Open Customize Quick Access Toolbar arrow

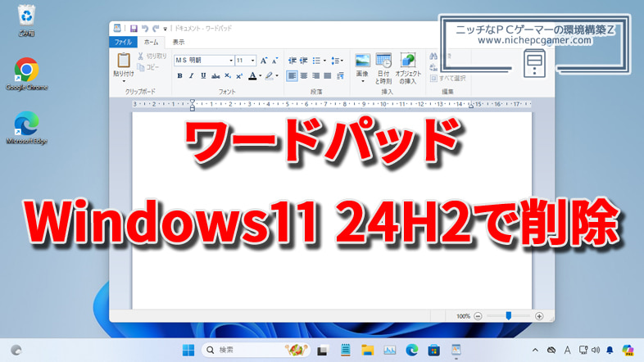[166, 29]
